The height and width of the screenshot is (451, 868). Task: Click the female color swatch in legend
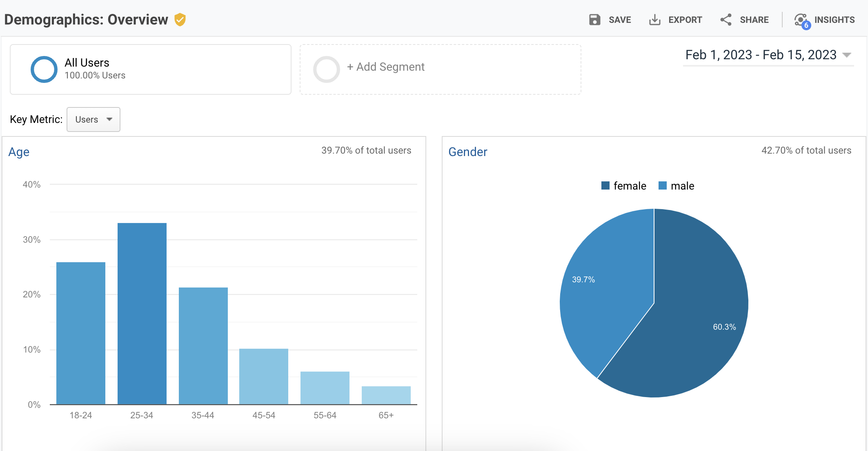tap(605, 186)
